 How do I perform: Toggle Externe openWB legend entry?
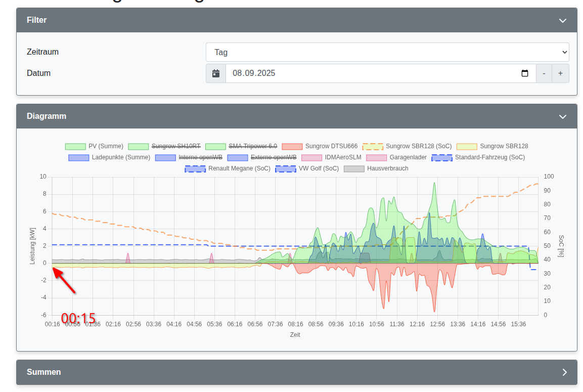tap(262, 157)
